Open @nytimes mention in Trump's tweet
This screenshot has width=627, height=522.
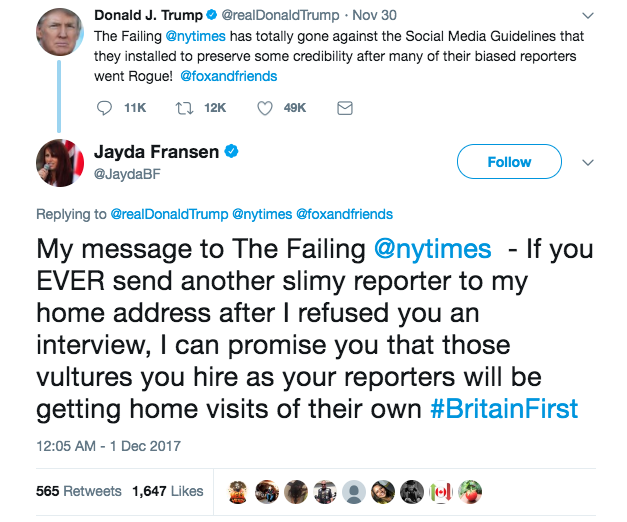point(196,36)
